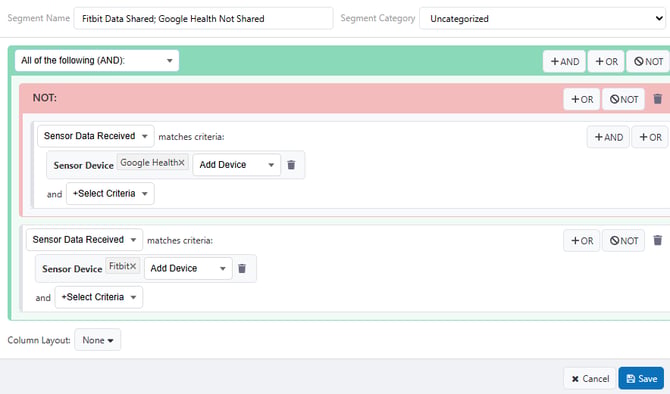
Task: Add NOT condition at top level
Action: click(649, 62)
